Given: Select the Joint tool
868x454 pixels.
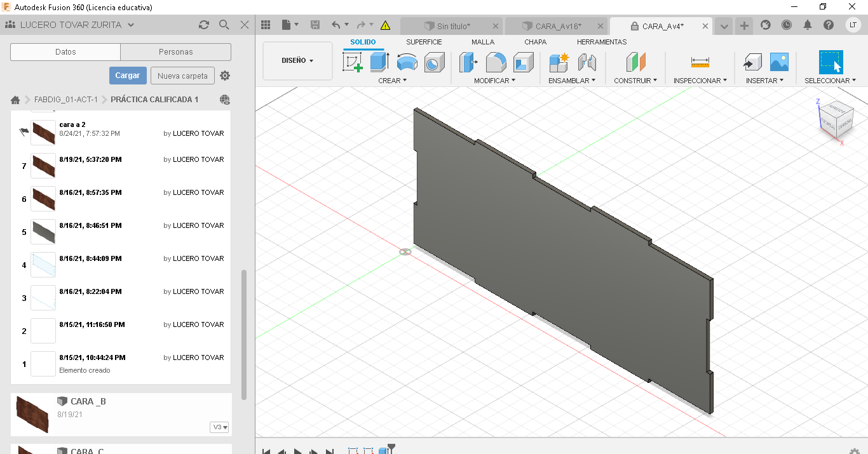Looking at the screenshot, I should click(587, 62).
